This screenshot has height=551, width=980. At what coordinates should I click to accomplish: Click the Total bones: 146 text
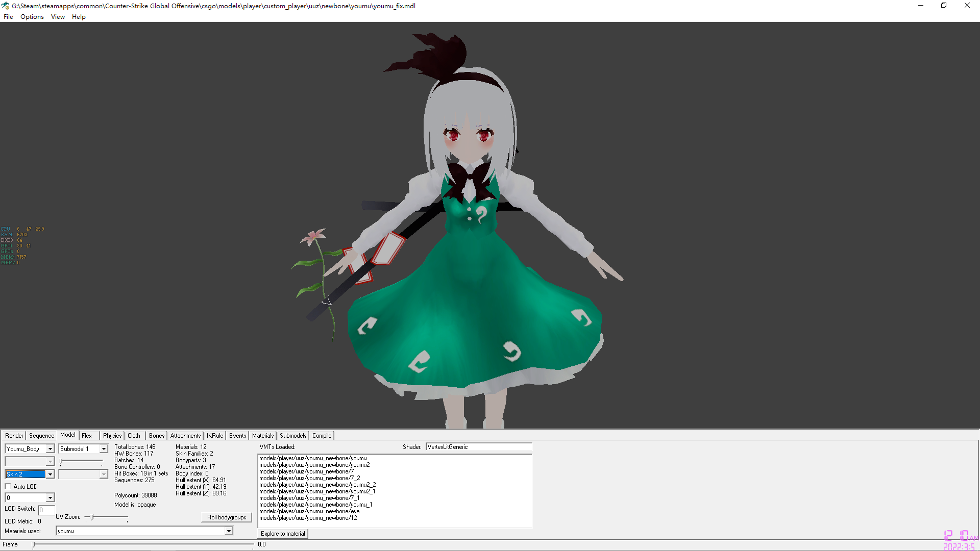pyautogui.click(x=135, y=447)
